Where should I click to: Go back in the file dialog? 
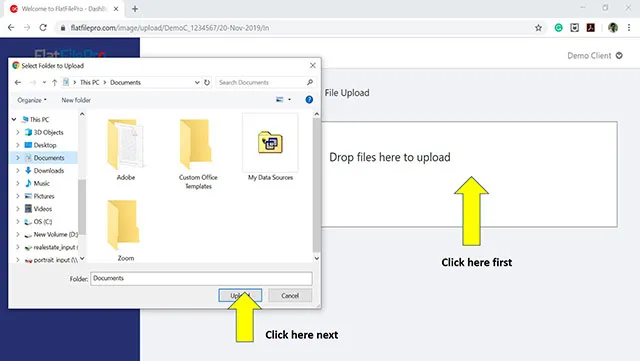(x=18, y=82)
